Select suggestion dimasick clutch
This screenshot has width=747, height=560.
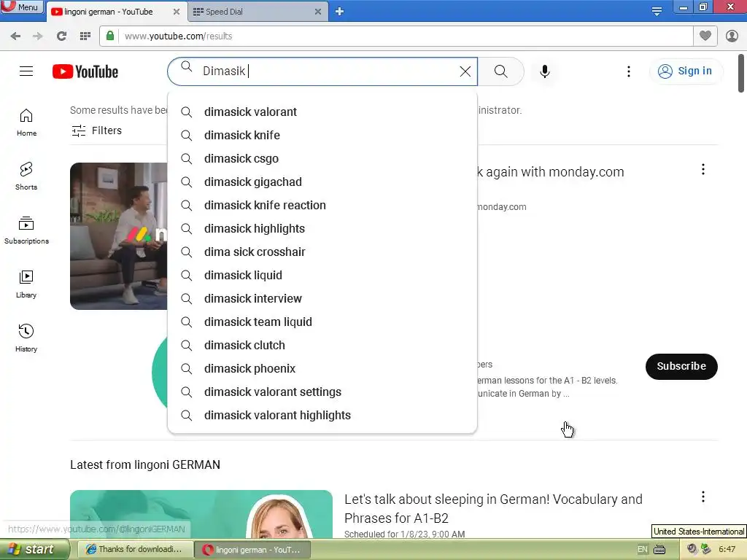322,345
